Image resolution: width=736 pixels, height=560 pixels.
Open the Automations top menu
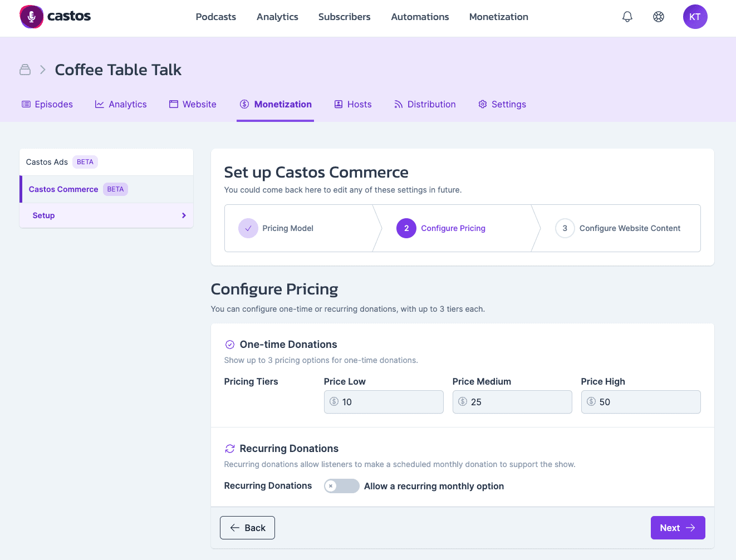point(420,17)
